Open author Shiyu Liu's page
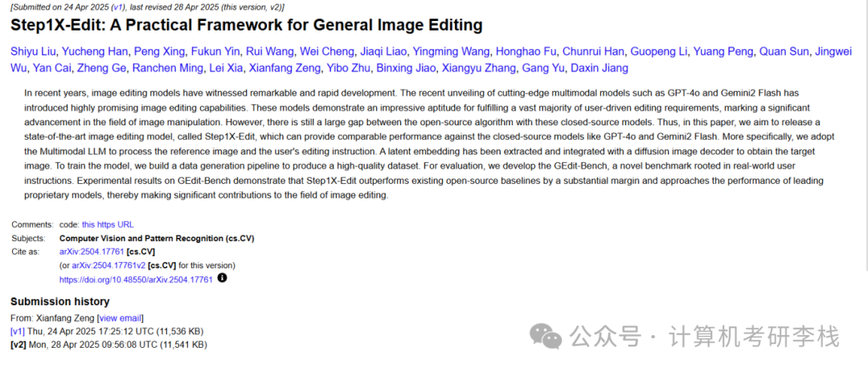This screenshot has width=868, height=372. click(x=36, y=51)
